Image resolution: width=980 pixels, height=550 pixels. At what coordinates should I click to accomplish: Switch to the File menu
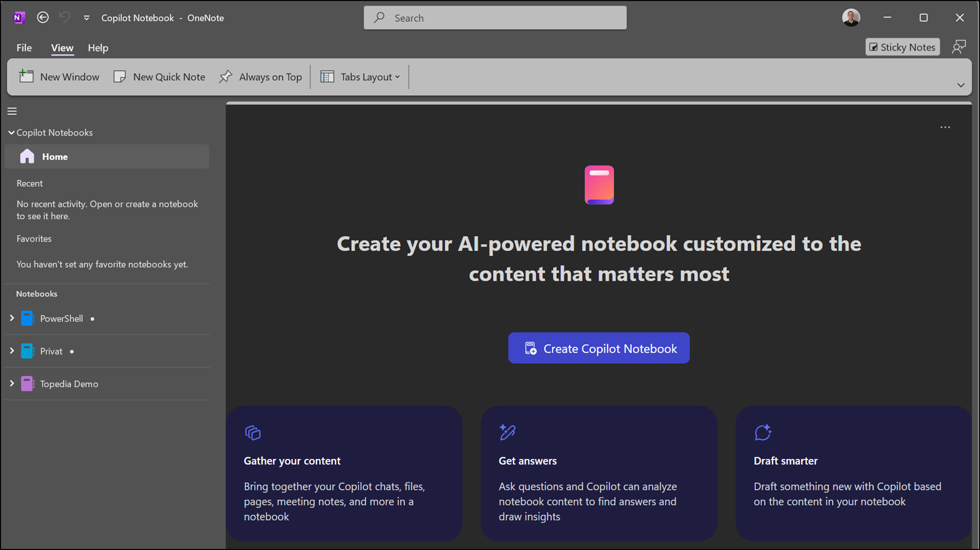point(24,47)
